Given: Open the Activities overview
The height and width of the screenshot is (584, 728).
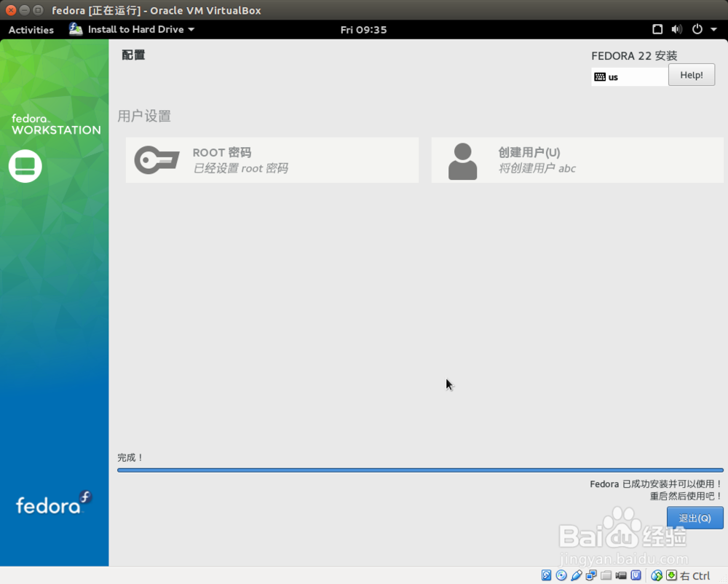Looking at the screenshot, I should tap(31, 29).
